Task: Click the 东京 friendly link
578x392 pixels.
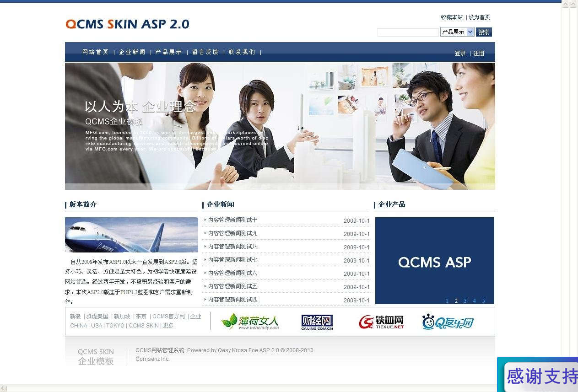Action: [141, 317]
